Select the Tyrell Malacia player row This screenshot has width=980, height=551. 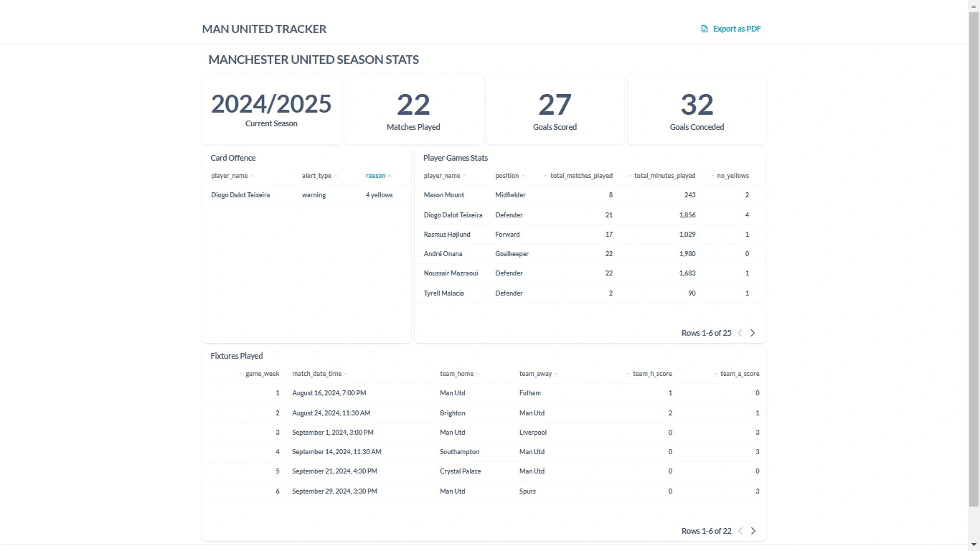pyautogui.click(x=590, y=293)
